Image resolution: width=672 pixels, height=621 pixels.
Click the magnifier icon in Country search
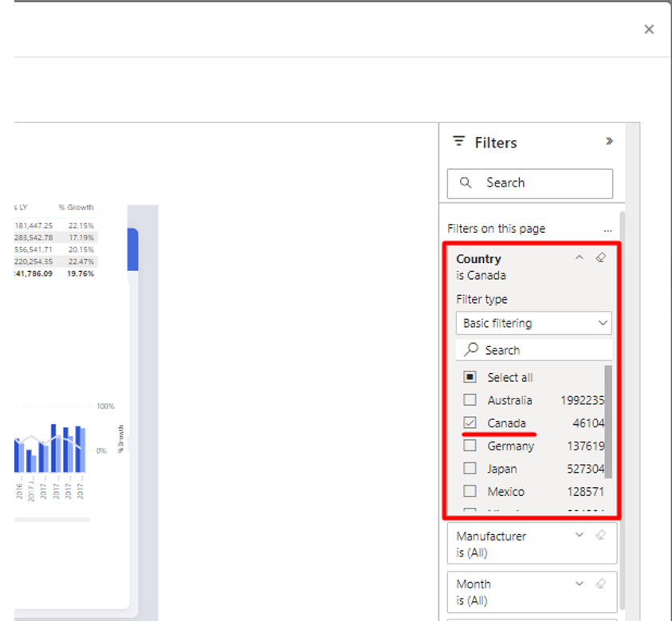tap(472, 350)
